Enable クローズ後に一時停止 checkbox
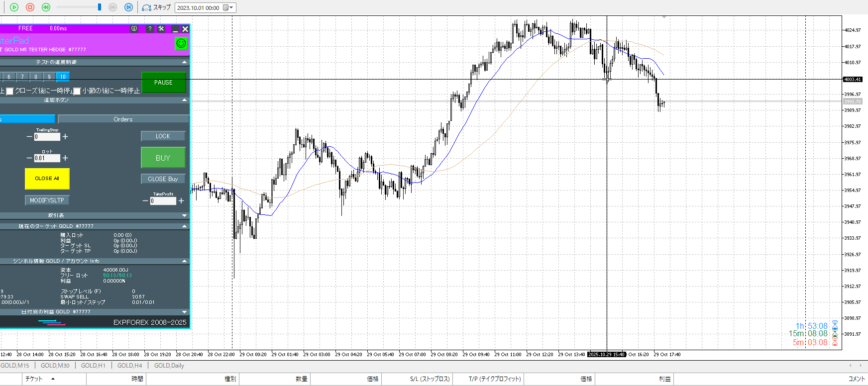The image size is (868, 386). [10, 91]
